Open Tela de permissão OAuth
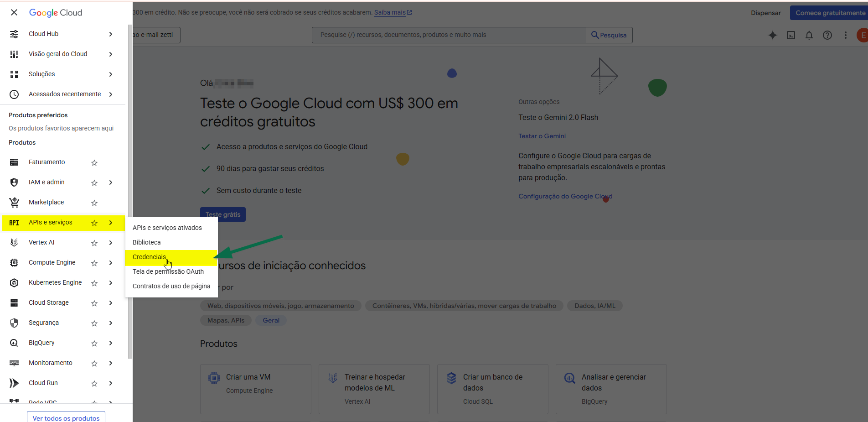 coord(168,271)
